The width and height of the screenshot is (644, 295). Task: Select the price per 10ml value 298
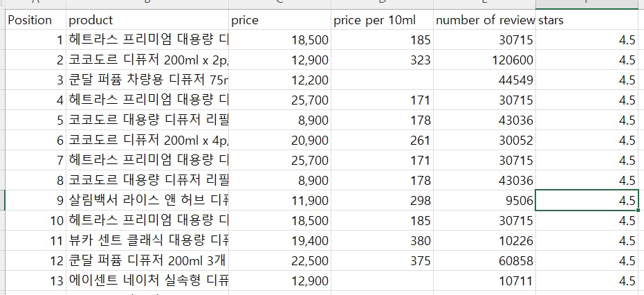coord(382,201)
